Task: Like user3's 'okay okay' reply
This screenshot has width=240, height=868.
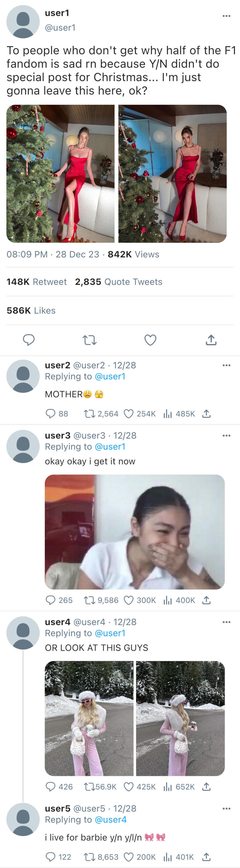Action: click(128, 600)
